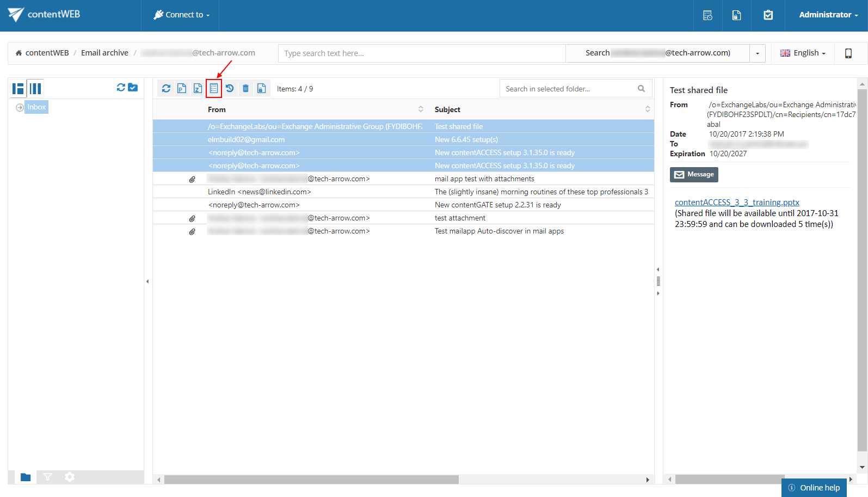Open the Connect to menu

(x=181, y=15)
